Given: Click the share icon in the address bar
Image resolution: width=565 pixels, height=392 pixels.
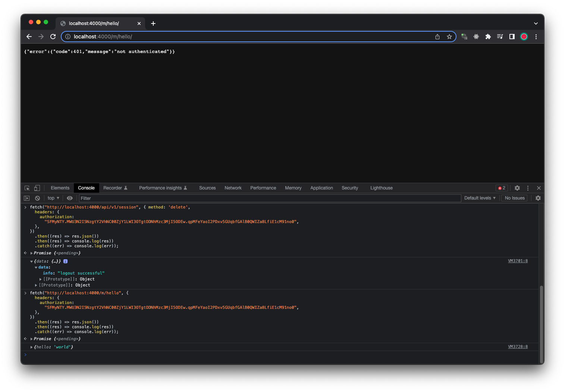Looking at the screenshot, I should pyautogui.click(x=437, y=37).
